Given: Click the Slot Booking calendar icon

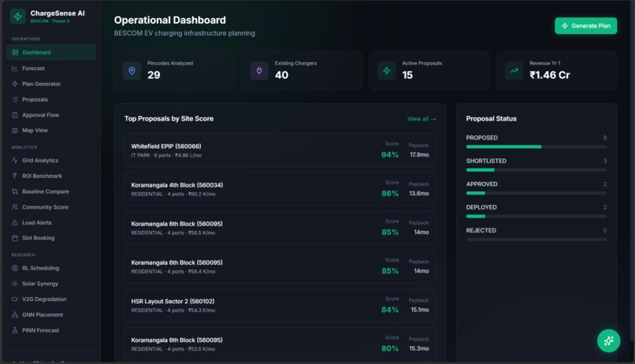Looking at the screenshot, I should coord(15,238).
